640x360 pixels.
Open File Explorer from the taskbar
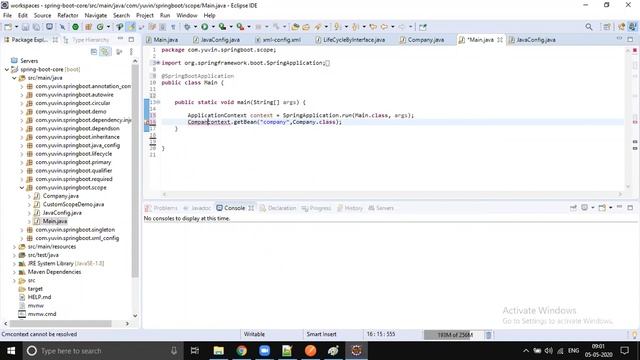tap(218, 351)
